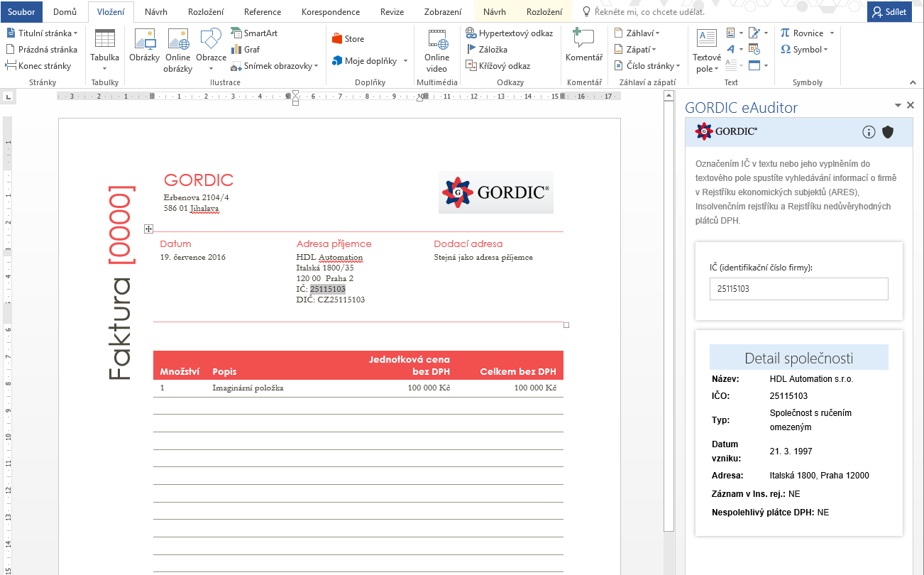
Task: Click the scroll up arrow of document scrollbar
Action: pos(669,96)
